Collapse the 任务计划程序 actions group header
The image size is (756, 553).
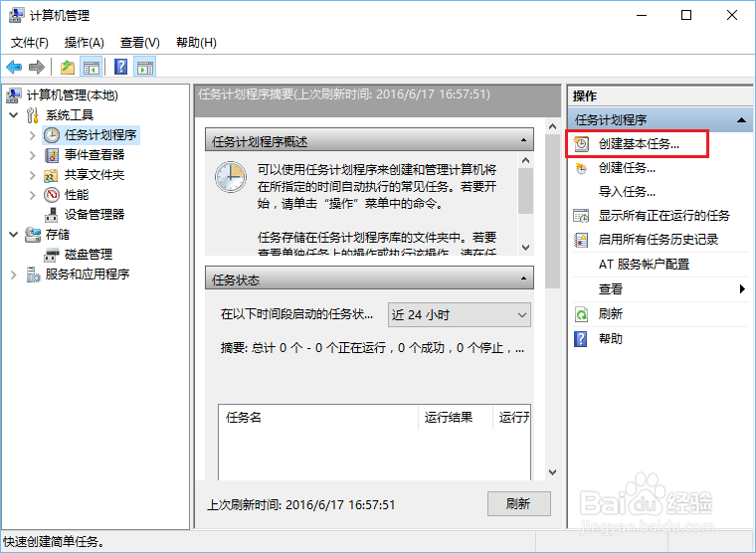741,119
